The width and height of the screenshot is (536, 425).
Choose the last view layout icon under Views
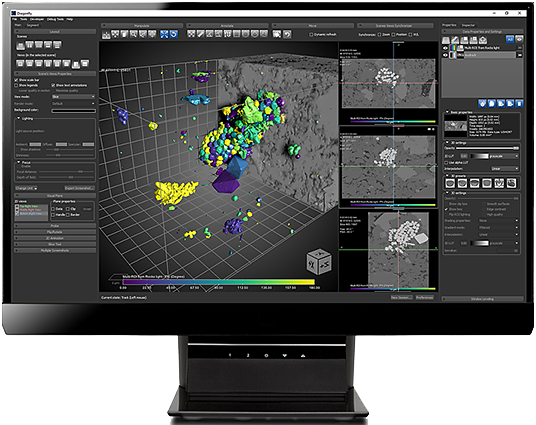coord(85,63)
